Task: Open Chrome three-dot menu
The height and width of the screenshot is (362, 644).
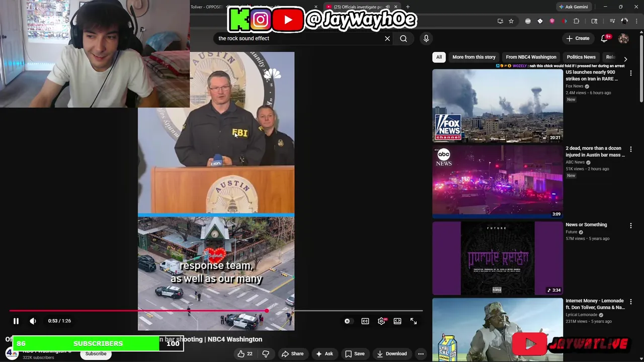Action: tap(635, 21)
